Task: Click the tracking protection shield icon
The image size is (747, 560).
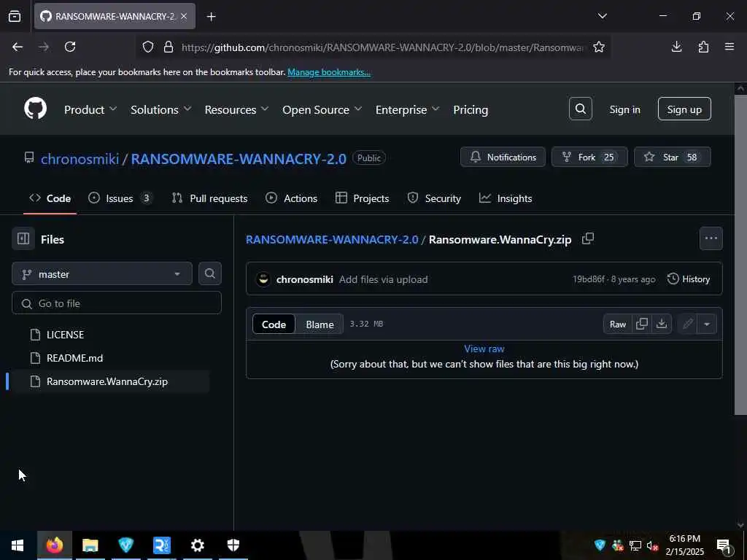Action: 148,47
